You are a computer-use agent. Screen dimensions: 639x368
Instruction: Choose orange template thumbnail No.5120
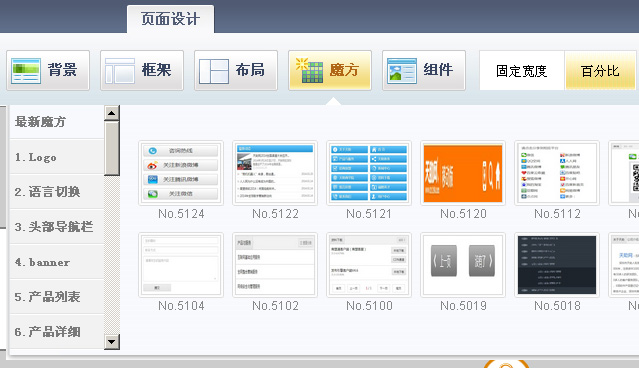[x=463, y=173]
